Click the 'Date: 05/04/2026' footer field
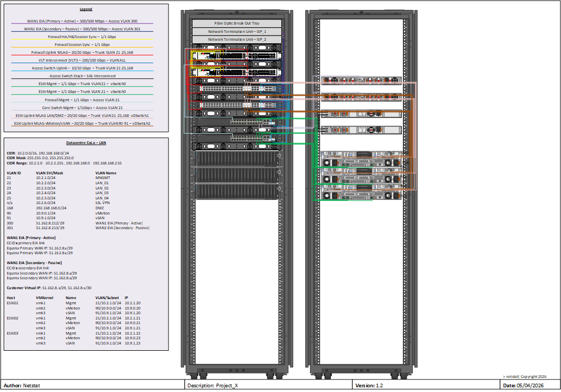Screen dimensions: 561x392 click(530, 385)
